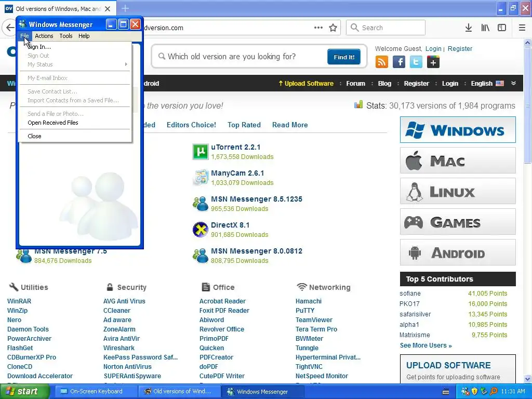Click the Messenger buddy tray icon
This screenshot has height=399, width=532.
(465, 392)
